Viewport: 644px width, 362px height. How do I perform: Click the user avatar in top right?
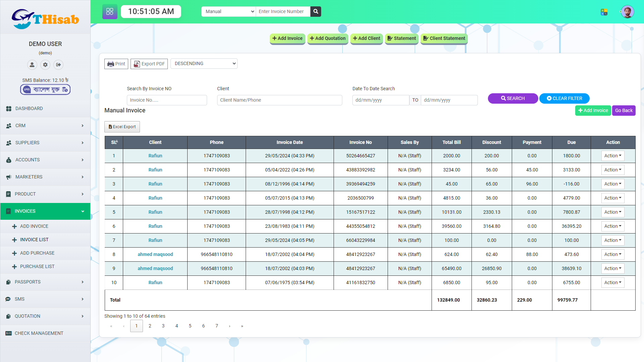click(627, 12)
